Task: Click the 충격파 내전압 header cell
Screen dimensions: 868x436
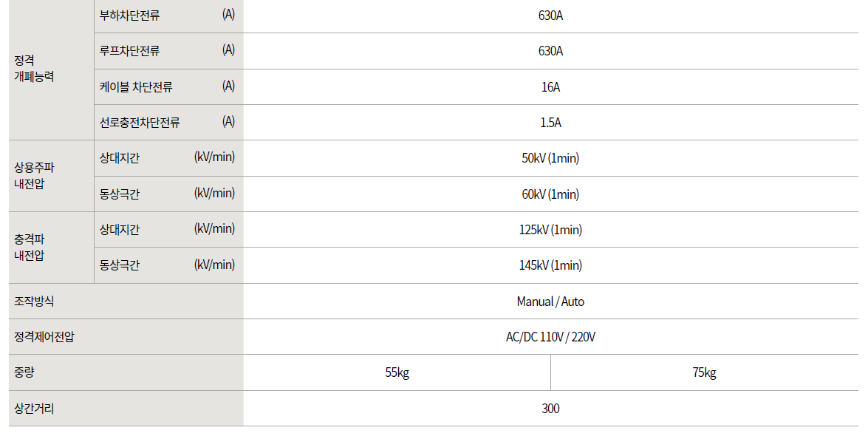Action: coord(34,248)
